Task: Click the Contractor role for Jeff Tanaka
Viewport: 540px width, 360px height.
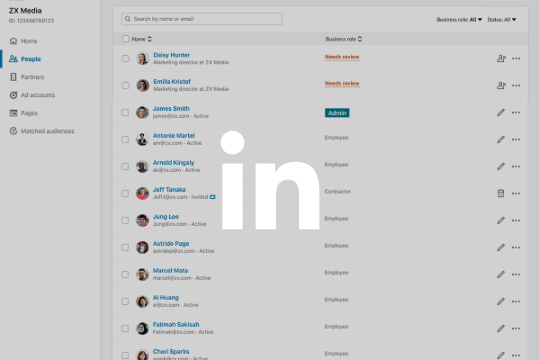Action: tap(338, 192)
